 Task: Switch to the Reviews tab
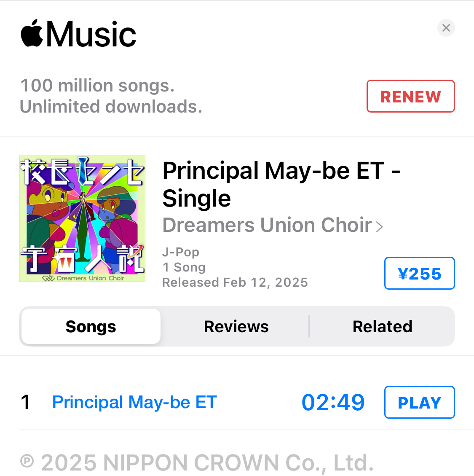pyautogui.click(x=236, y=326)
